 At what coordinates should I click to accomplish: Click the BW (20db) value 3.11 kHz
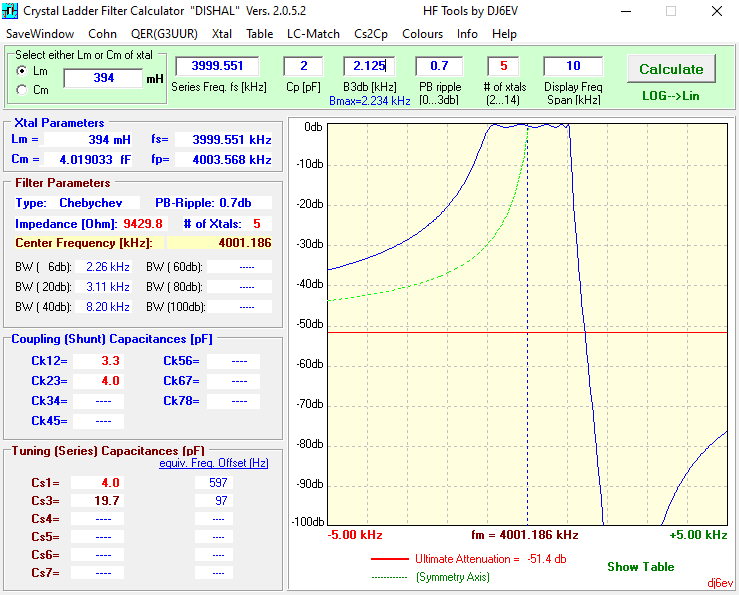tap(103, 287)
